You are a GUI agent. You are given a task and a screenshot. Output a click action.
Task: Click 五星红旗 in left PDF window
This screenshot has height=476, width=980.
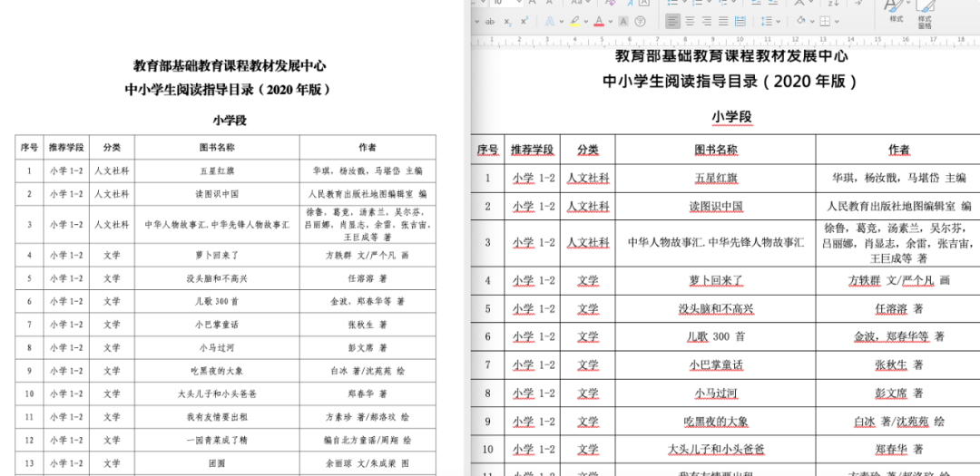click(217, 170)
